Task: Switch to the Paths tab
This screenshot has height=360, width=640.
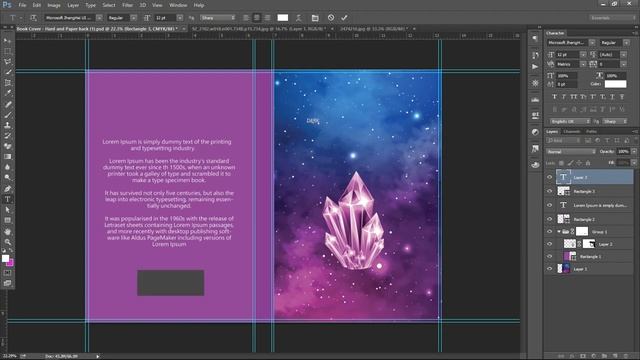Action: pos(591,131)
